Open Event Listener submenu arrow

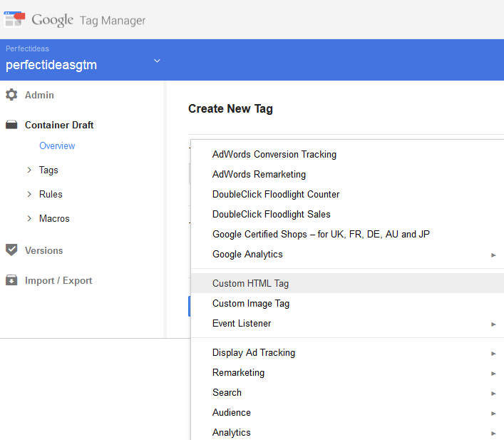click(x=493, y=324)
